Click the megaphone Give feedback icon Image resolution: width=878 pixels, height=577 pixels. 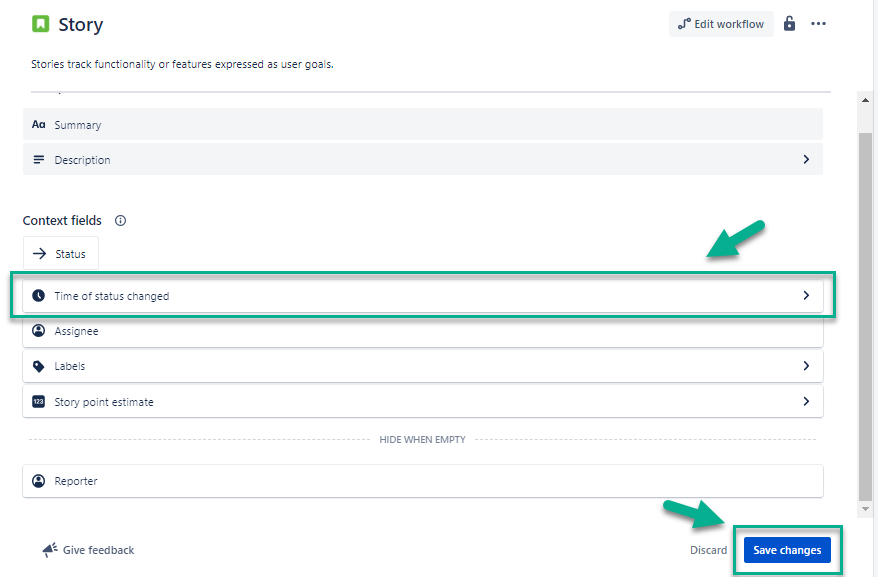coord(49,550)
